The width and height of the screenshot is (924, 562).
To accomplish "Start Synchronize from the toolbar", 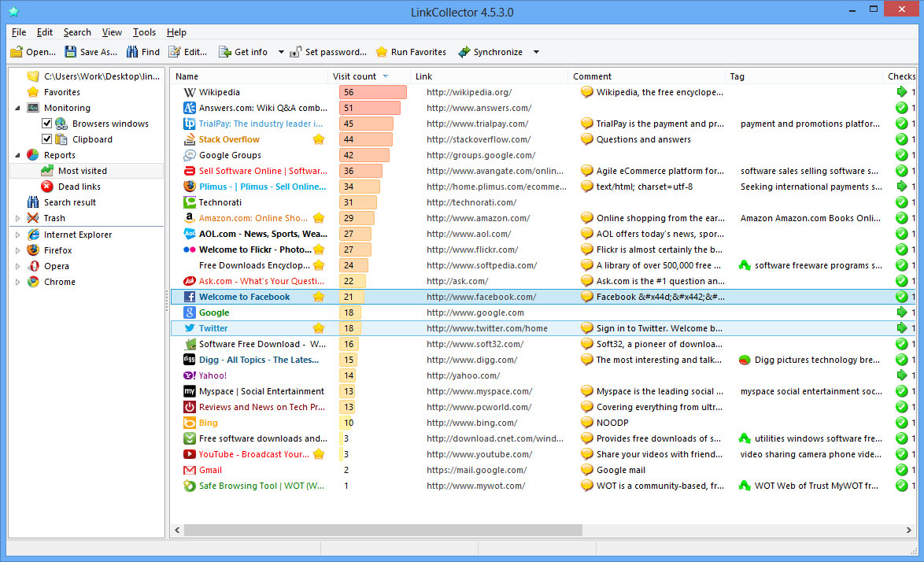I will pos(491,52).
